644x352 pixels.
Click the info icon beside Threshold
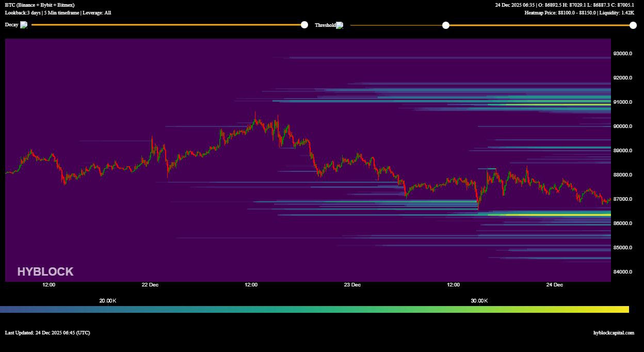click(339, 25)
